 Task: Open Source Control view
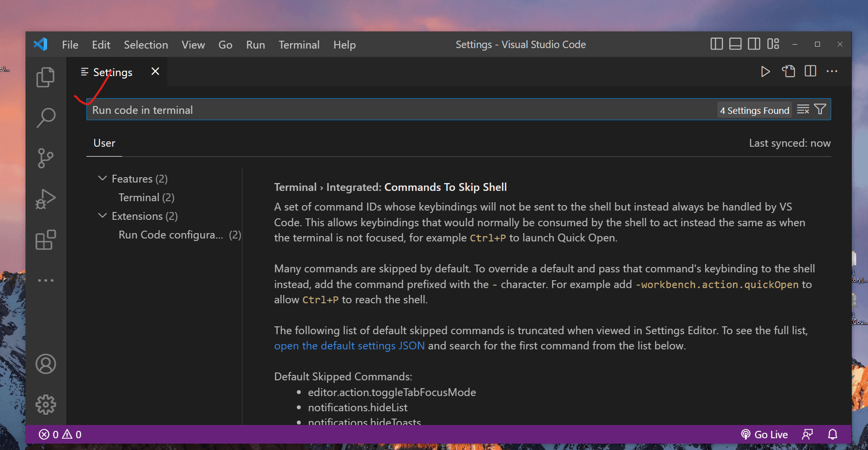[x=46, y=158]
